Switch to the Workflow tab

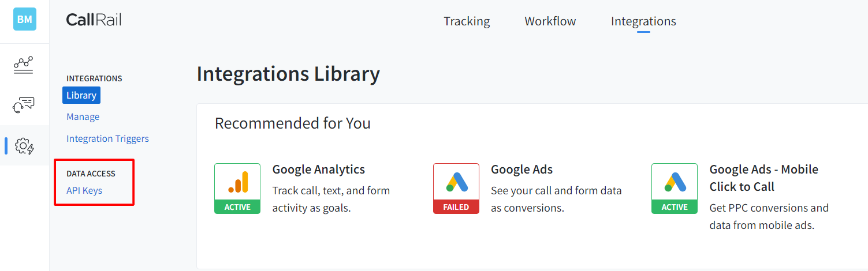tap(550, 21)
